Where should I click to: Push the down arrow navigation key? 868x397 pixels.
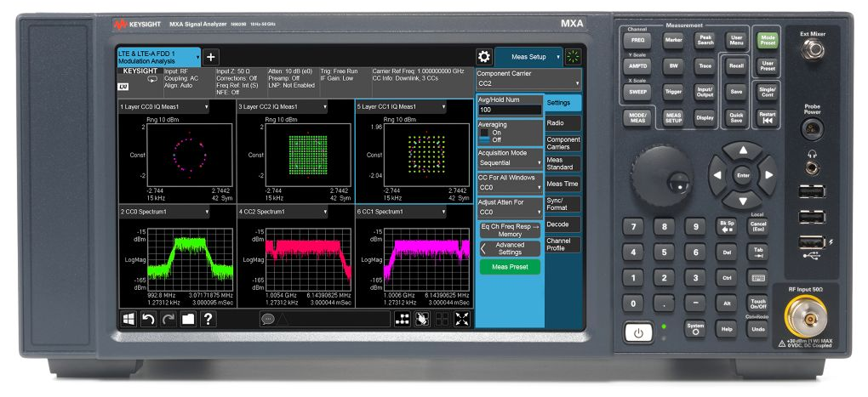pos(743,200)
